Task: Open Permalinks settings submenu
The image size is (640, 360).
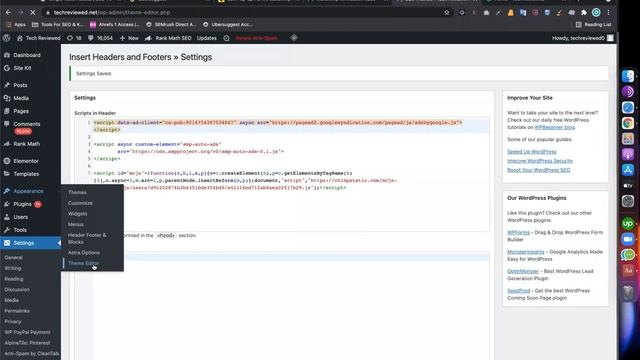Action: pyautogui.click(x=17, y=311)
